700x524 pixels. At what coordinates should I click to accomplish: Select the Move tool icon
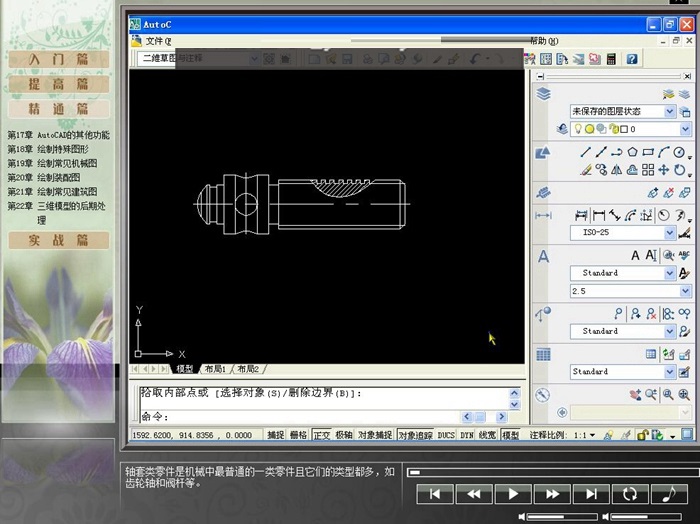pos(665,170)
